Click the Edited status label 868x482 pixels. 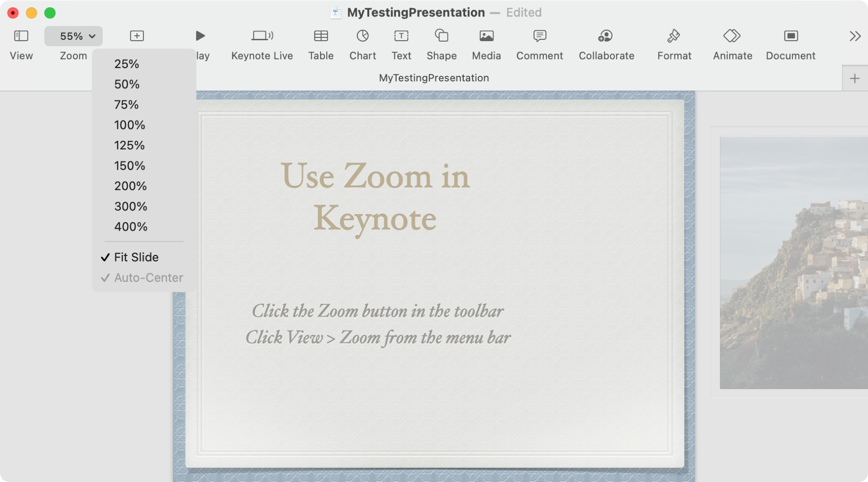524,12
